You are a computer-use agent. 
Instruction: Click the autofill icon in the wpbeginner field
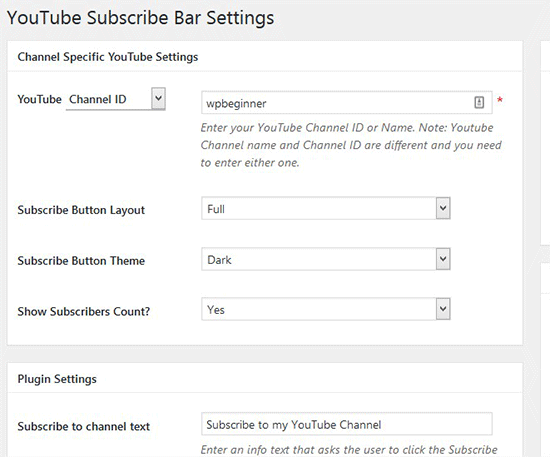coord(479,102)
